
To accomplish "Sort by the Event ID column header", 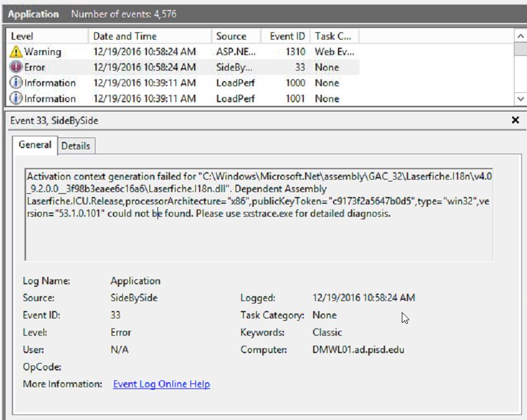I will pyautogui.click(x=287, y=37).
